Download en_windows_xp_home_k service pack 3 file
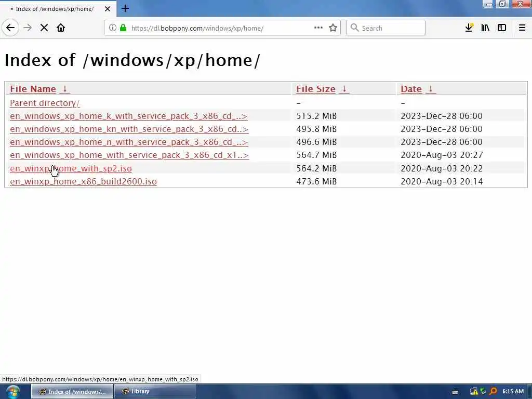Viewport: 532px width, 399px height. (x=129, y=116)
